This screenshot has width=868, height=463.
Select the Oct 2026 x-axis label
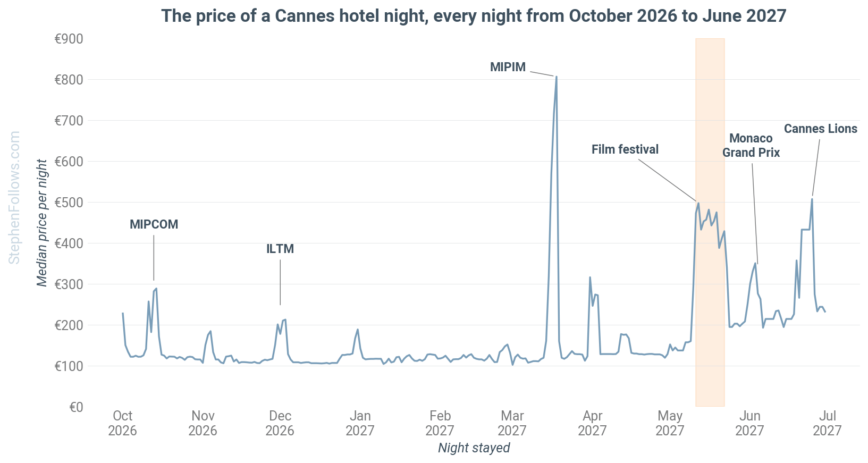point(123,423)
